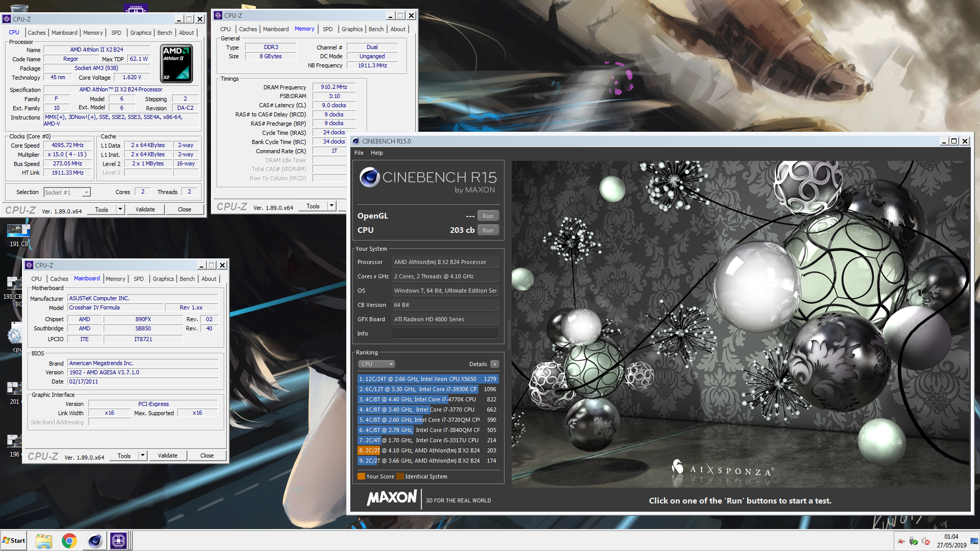Click the Cinebench R15 title bar icon
This screenshot has height=551, width=980.
(356, 141)
